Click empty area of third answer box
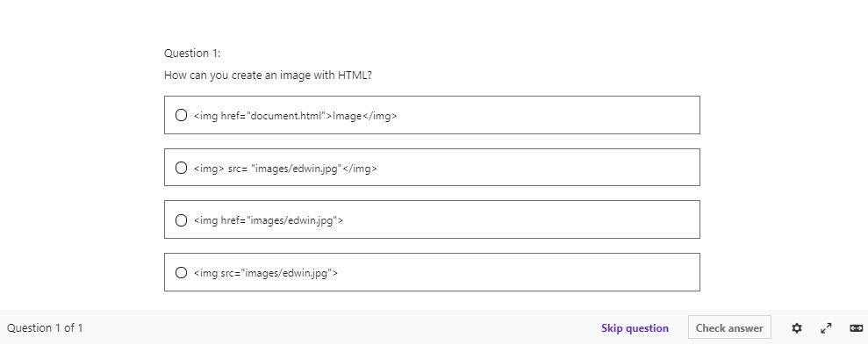The image size is (868, 345). pos(520,219)
